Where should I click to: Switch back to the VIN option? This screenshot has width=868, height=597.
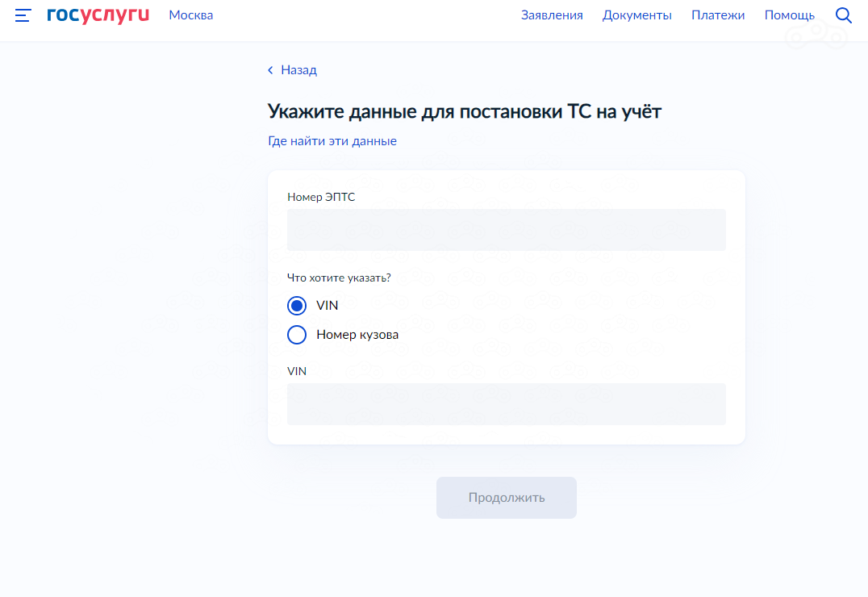point(296,306)
